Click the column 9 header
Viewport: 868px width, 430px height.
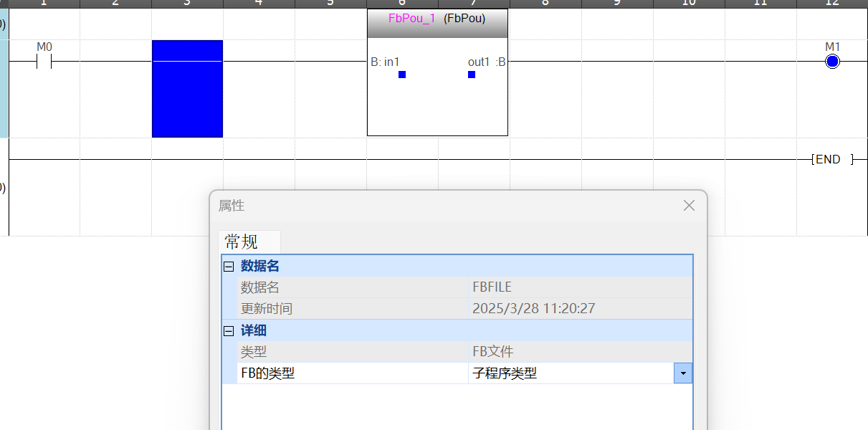coord(616,4)
